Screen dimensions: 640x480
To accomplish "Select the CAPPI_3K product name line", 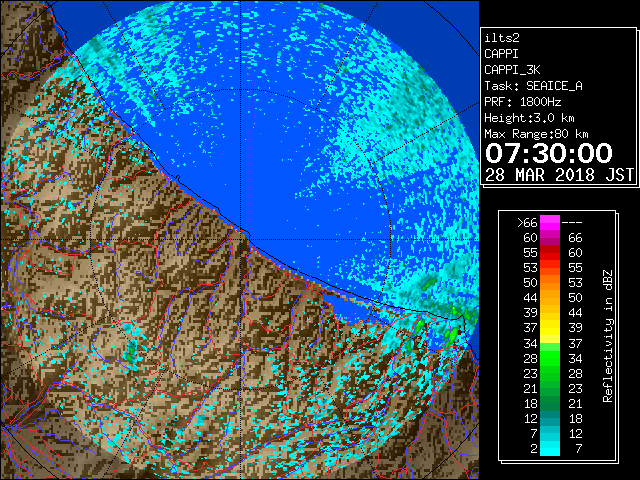I will point(512,70).
